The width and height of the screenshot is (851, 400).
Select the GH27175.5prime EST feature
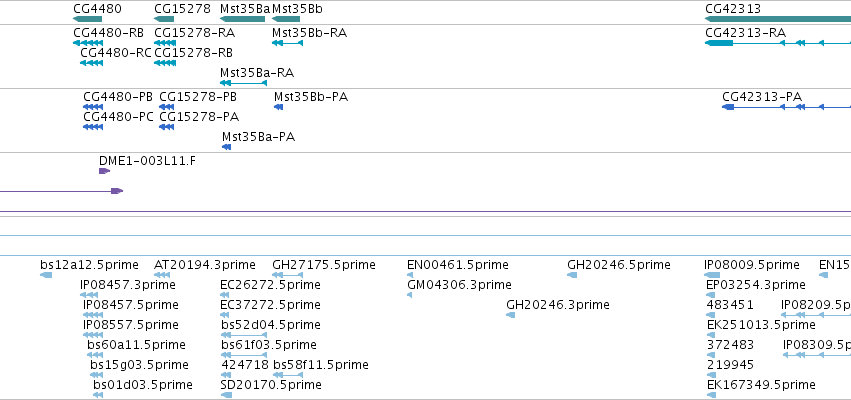[288, 275]
